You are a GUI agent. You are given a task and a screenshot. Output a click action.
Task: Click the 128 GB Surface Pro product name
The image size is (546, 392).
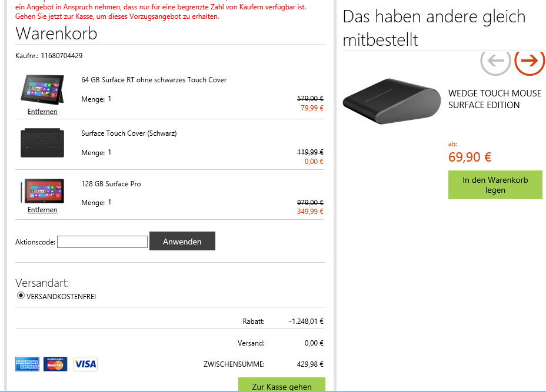pyautogui.click(x=111, y=184)
